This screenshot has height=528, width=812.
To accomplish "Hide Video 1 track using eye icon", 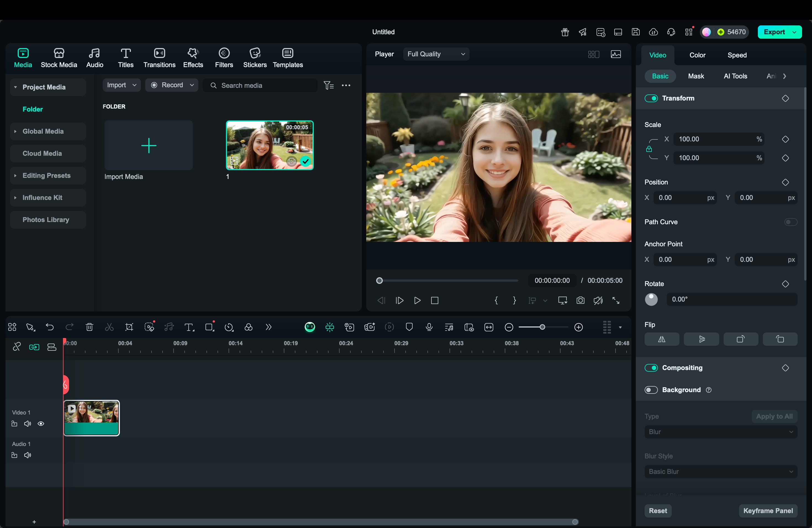I will tap(41, 424).
